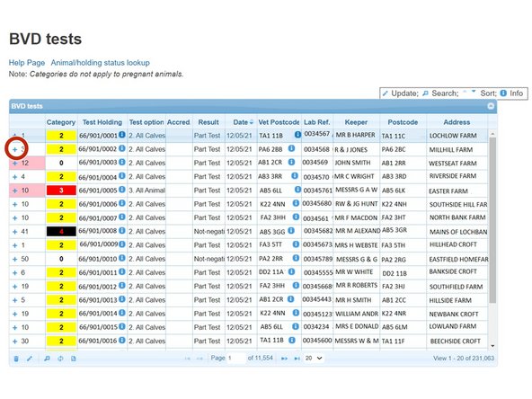
Task: Click 'WILLIAM ANDR' keeper cell
Action: click(x=357, y=314)
